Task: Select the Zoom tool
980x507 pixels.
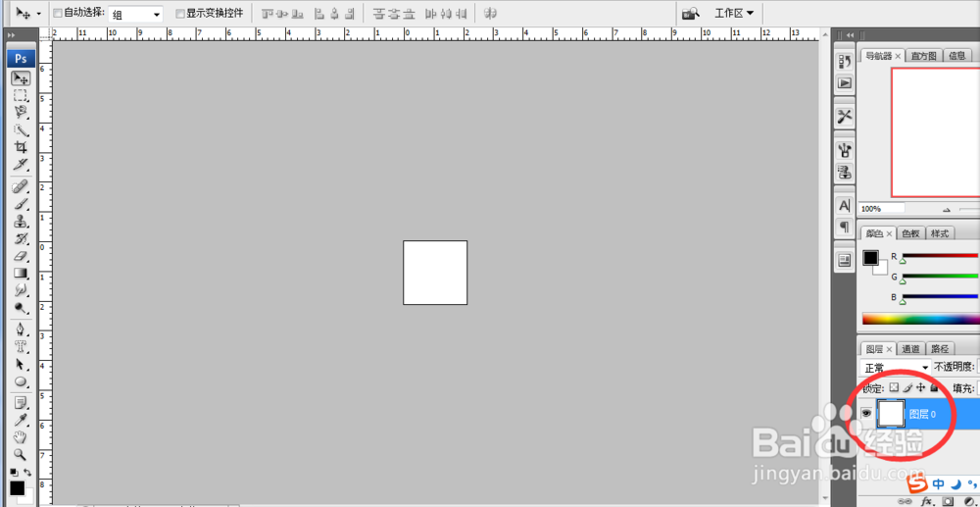Action: coord(21,454)
